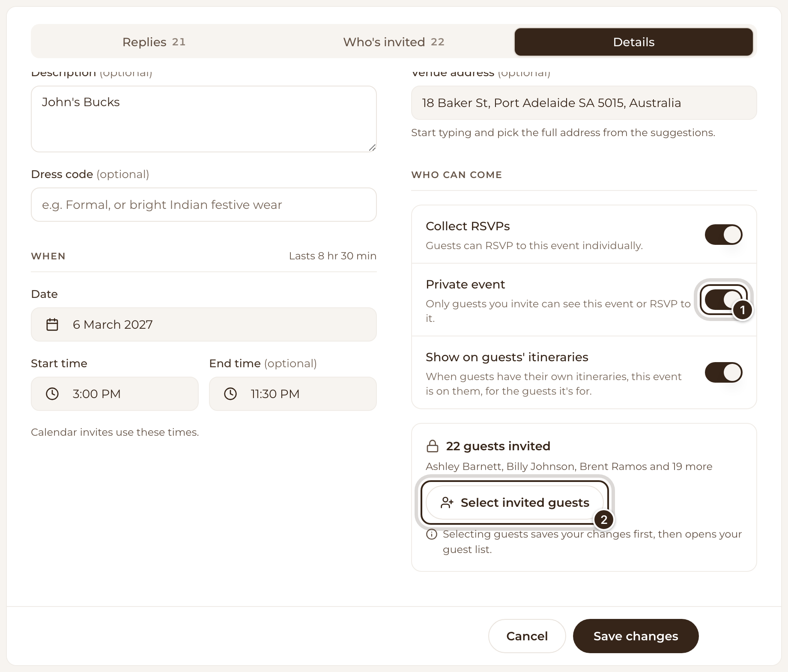Focus the Dress code input field
This screenshot has height=672, width=788.
tap(204, 205)
